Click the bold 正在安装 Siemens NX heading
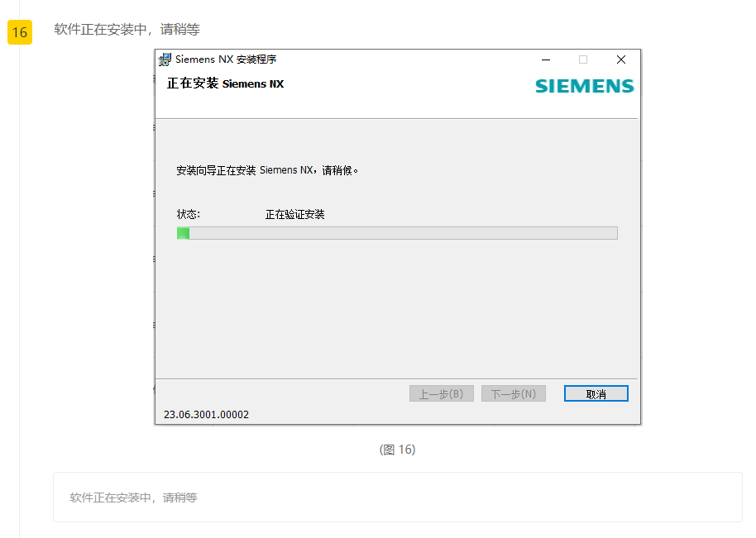756x538 pixels. coord(225,83)
